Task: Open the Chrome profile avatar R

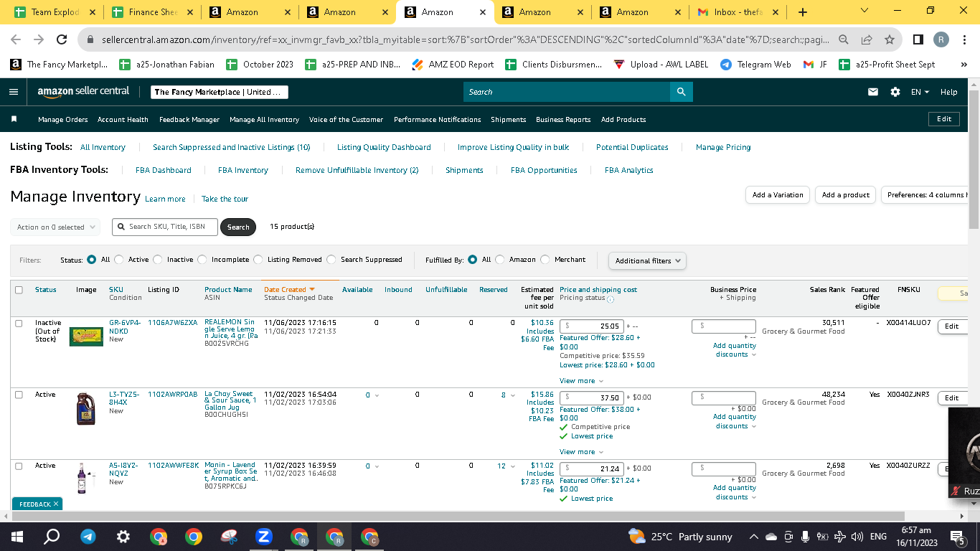Action: [x=941, y=39]
